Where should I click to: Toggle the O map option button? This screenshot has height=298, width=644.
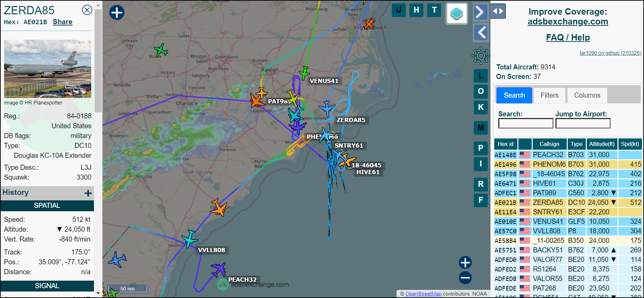481,91
